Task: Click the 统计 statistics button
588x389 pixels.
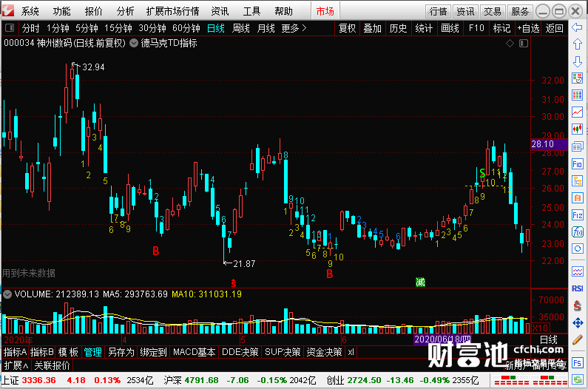Action: (424, 28)
